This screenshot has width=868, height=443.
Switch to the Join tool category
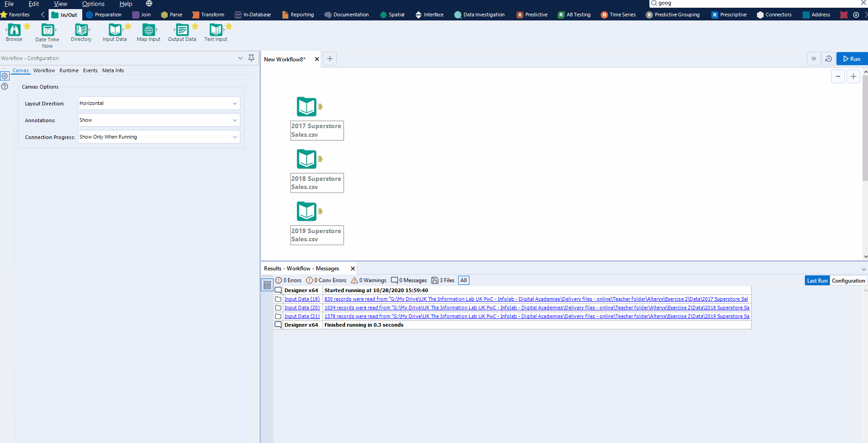coord(141,15)
